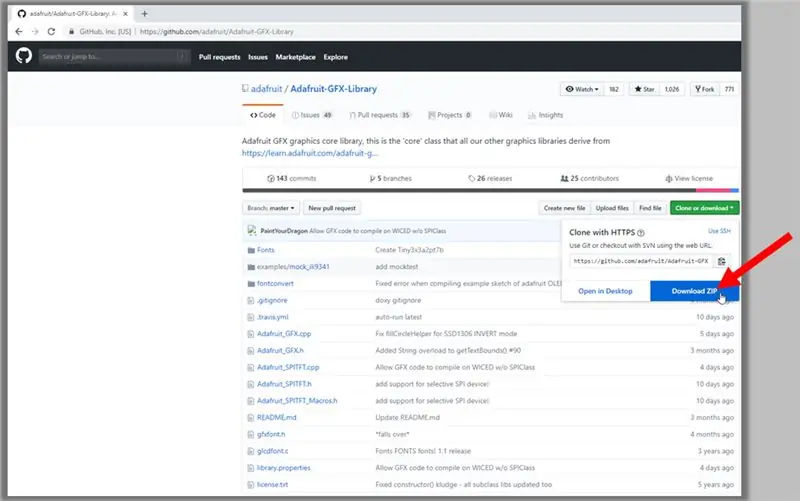Click the Use SSH link
800x501 pixels.
719,231
